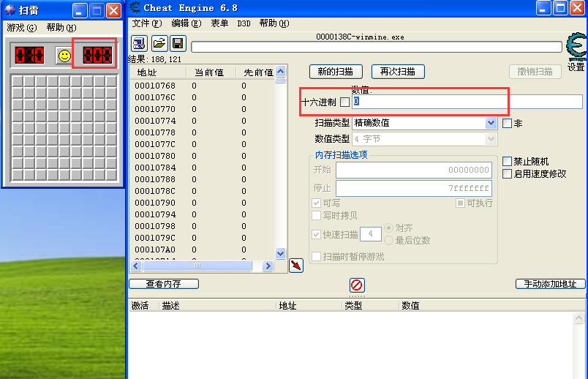Select the 对齐 radio button
Image resolution: width=588 pixels, height=379 pixels.
pyautogui.click(x=389, y=228)
